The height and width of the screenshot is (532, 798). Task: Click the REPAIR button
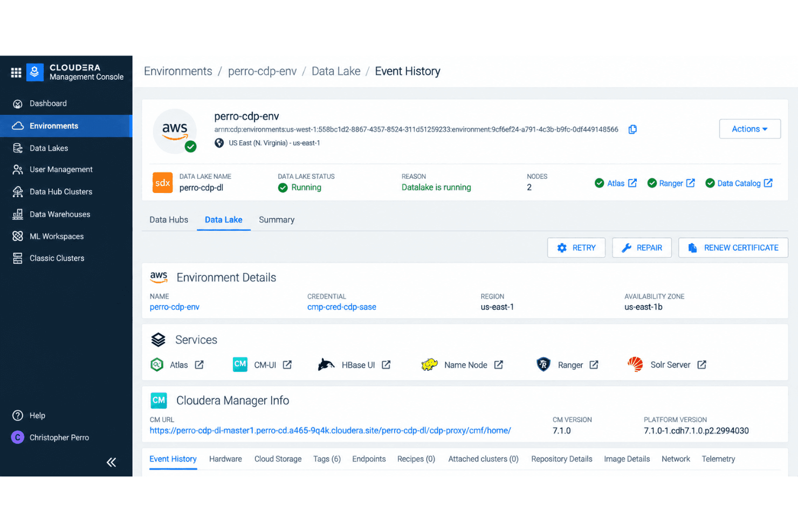pyautogui.click(x=642, y=248)
